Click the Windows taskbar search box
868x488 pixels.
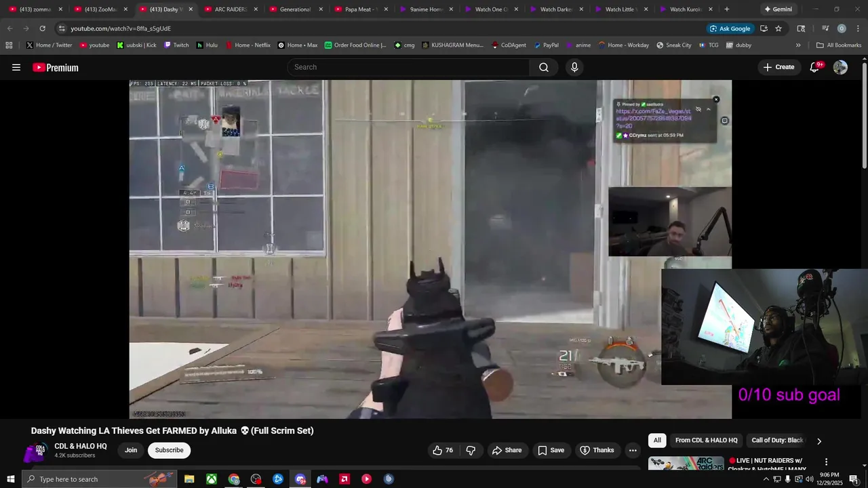click(x=98, y=479)
